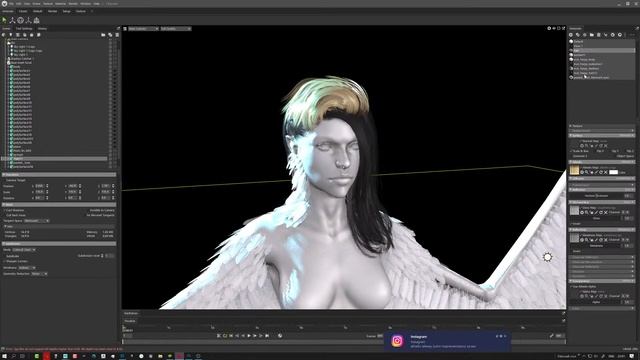Image resolution: width=640 pixels, height=360 pixels.
Task: Toggle the Sharpen Corners checkbox
Action: click(x=4, y=261)
